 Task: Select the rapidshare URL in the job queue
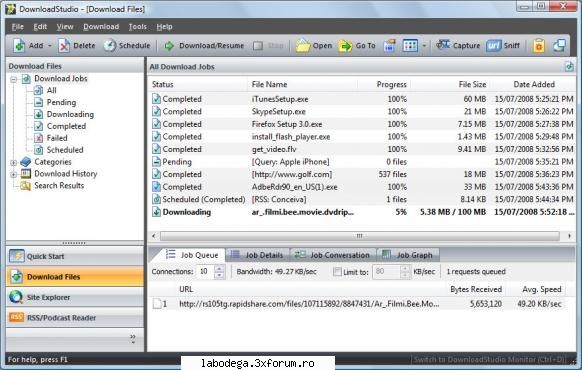309,304
